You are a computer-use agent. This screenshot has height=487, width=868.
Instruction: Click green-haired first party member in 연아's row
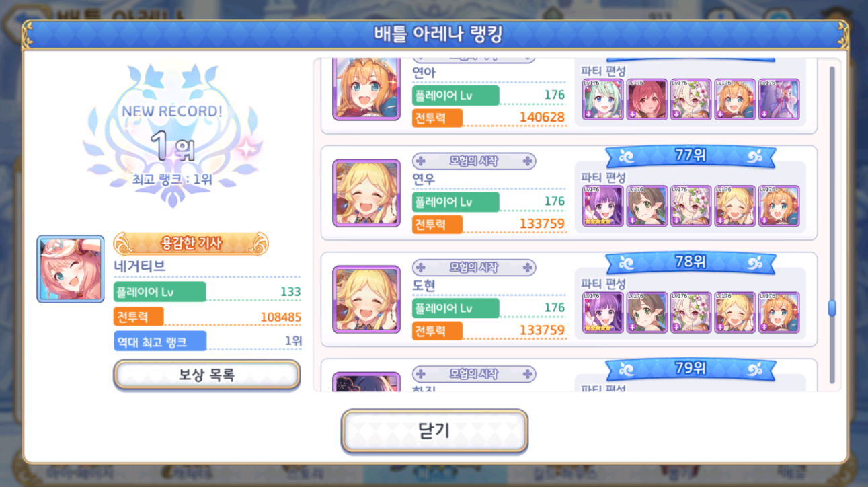coord(602,100)
